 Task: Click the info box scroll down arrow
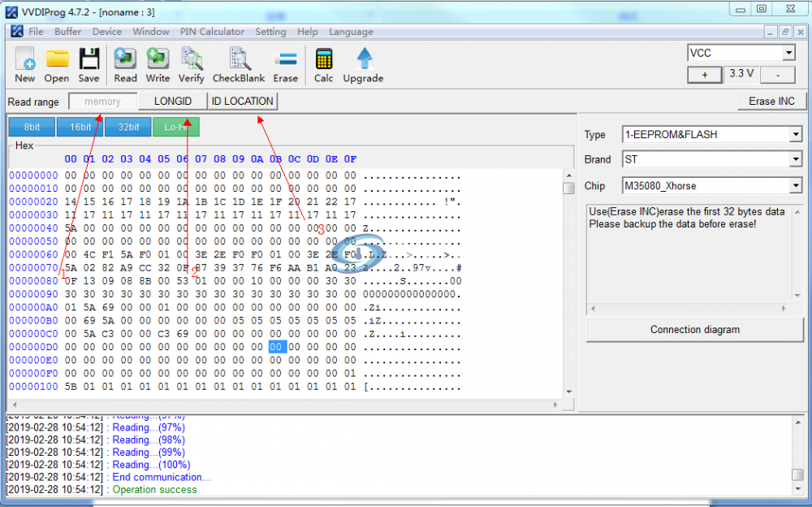coord(797,295)
